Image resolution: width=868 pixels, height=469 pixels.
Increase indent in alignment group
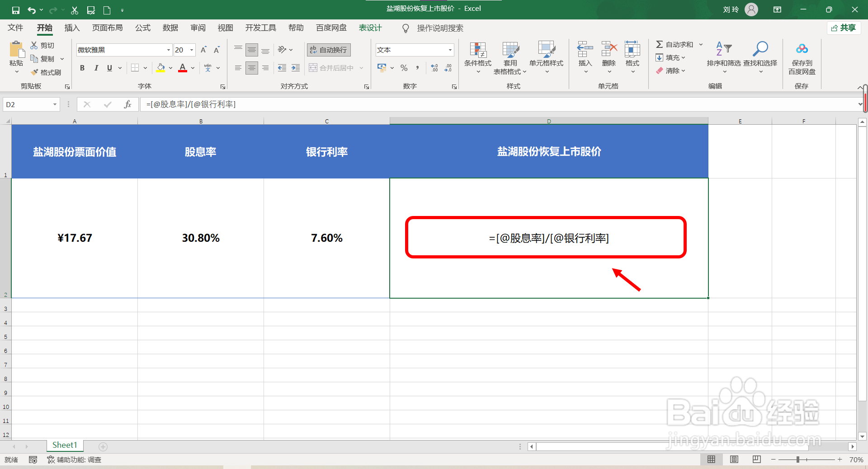point(296,68)
